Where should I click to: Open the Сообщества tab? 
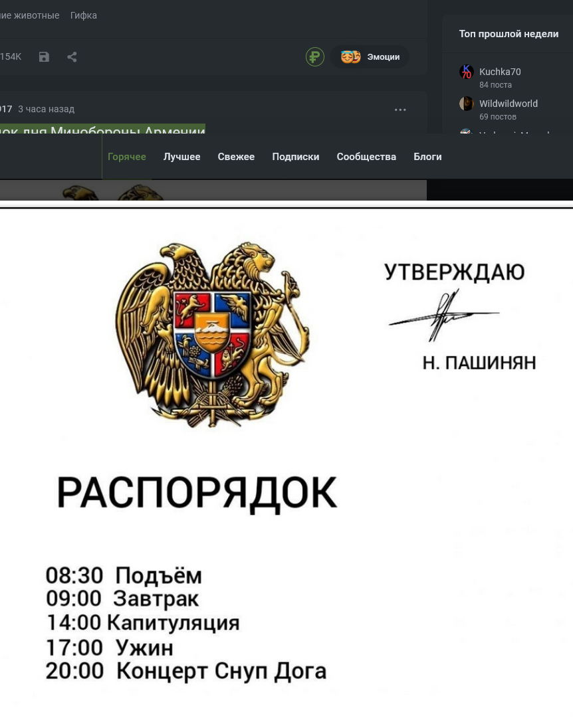[x=366, y=157]
